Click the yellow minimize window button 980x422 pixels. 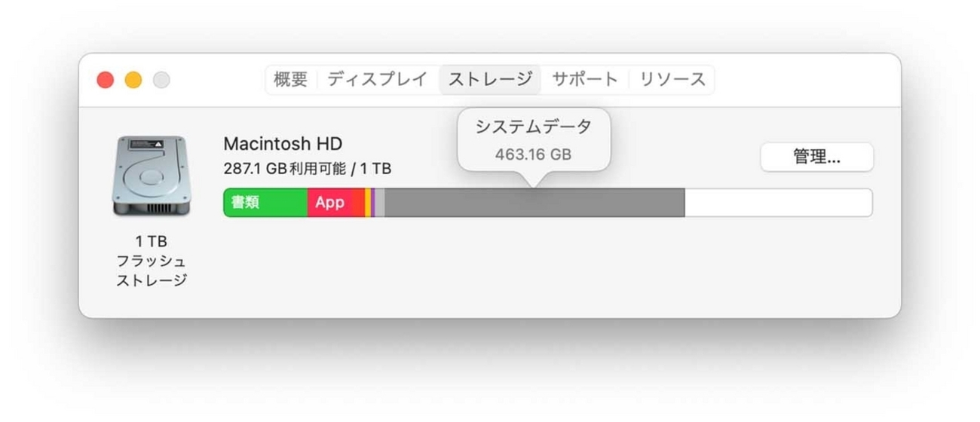(133, 80)
